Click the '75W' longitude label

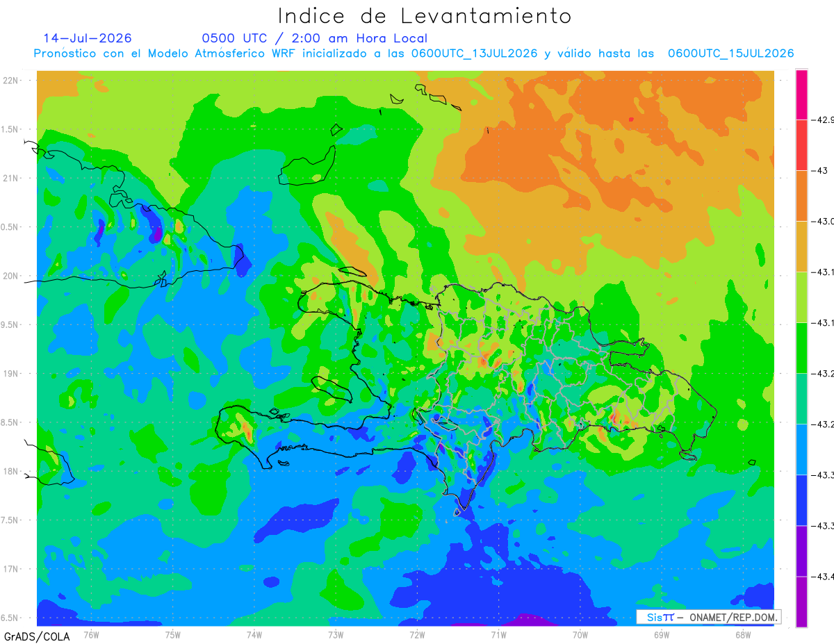point(173,634)
